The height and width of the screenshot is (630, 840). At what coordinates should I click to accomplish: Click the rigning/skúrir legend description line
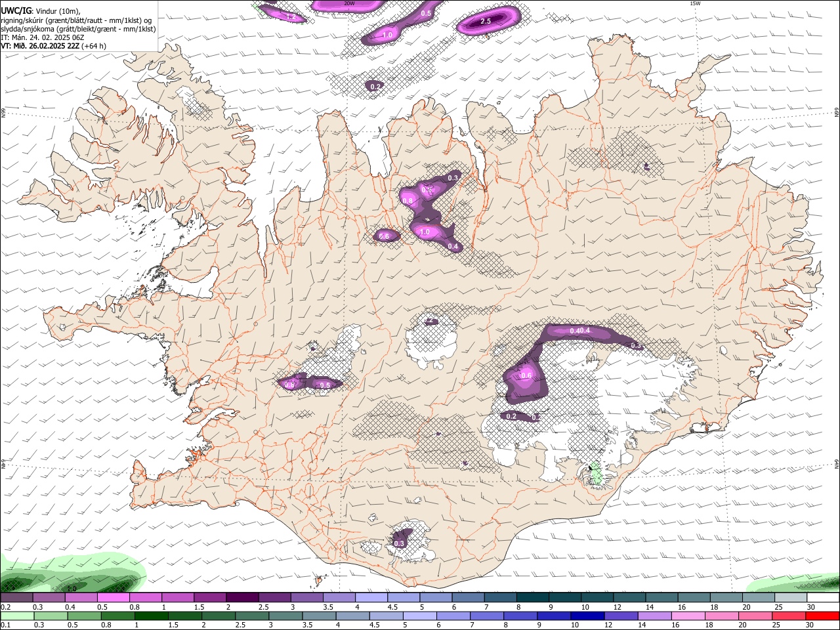coord(76,20)
